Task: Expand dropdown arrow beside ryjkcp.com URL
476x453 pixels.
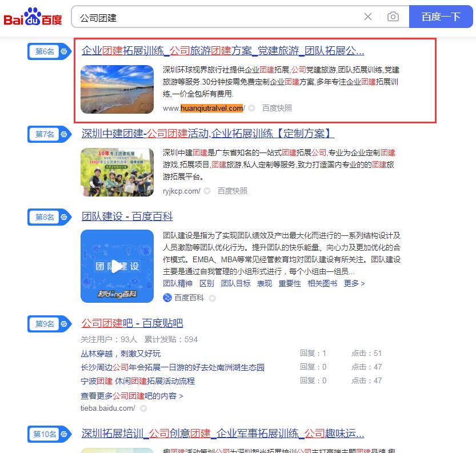Action: pos(207,191)
